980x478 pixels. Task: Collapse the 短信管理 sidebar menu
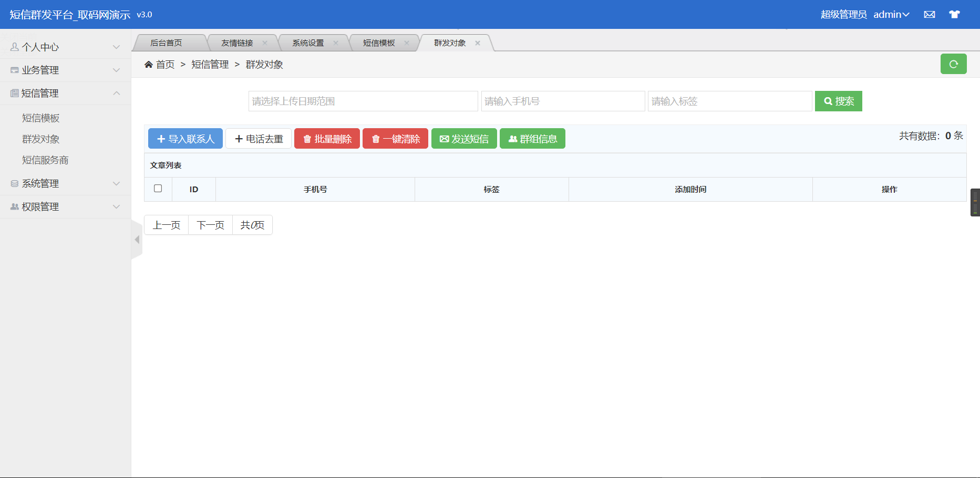point(65,93)
